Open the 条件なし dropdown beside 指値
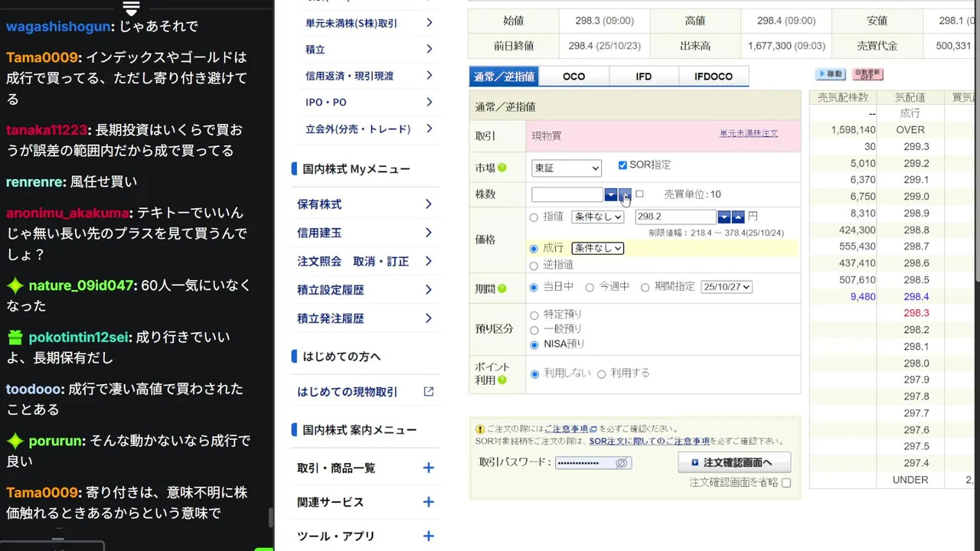Viewport: 980px width, 551px height. coord(597,217)
